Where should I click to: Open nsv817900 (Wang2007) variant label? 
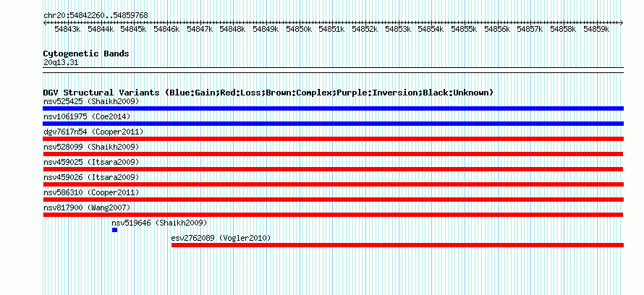[x=87, y=208]
